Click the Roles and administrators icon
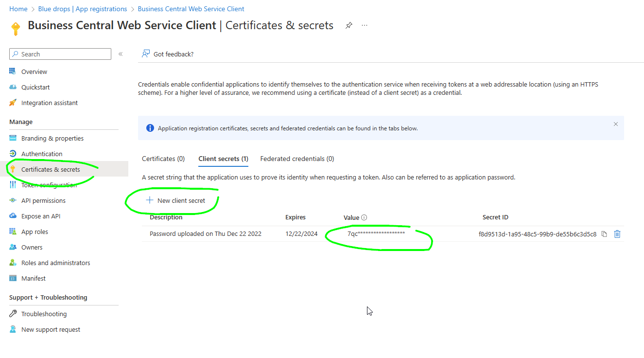 point(13,263)
